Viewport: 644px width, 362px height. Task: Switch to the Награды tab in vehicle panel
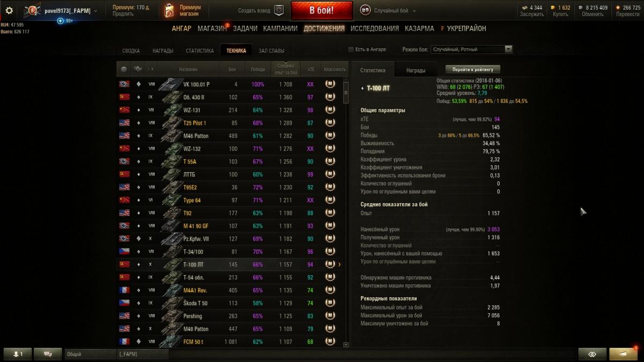[416, 70]
